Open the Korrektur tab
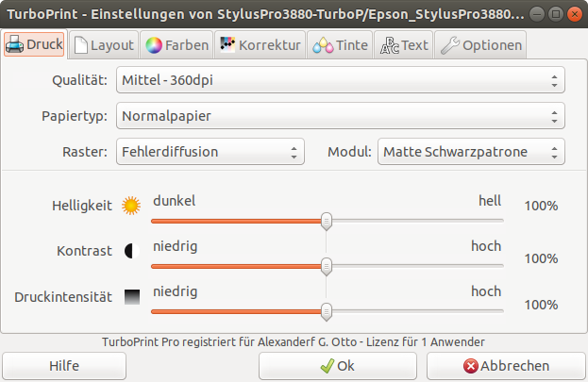The width and height of the screenshot is (588, 382). pos(260,44)
